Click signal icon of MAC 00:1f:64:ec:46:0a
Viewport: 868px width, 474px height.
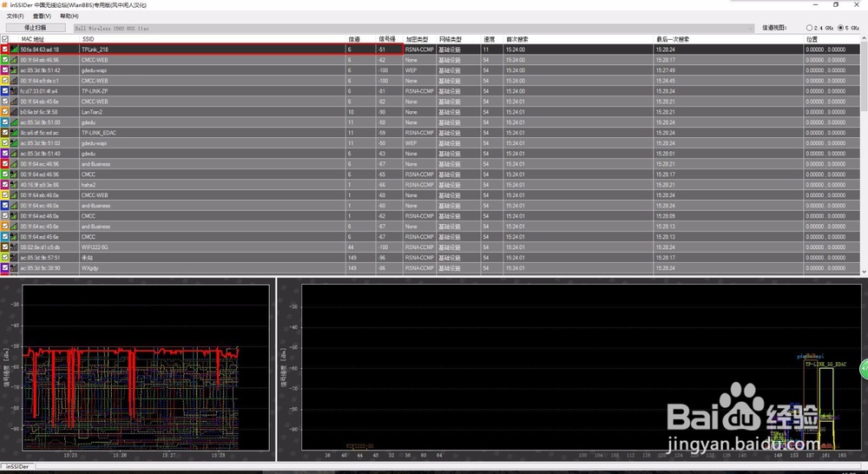click(x=15, y=206)
